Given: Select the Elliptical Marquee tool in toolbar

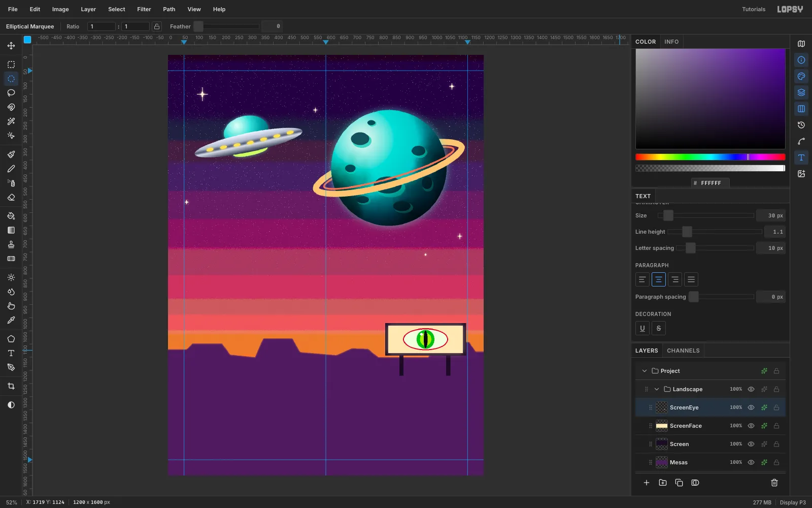Looking at the screenshot, I should click(11, 79).
